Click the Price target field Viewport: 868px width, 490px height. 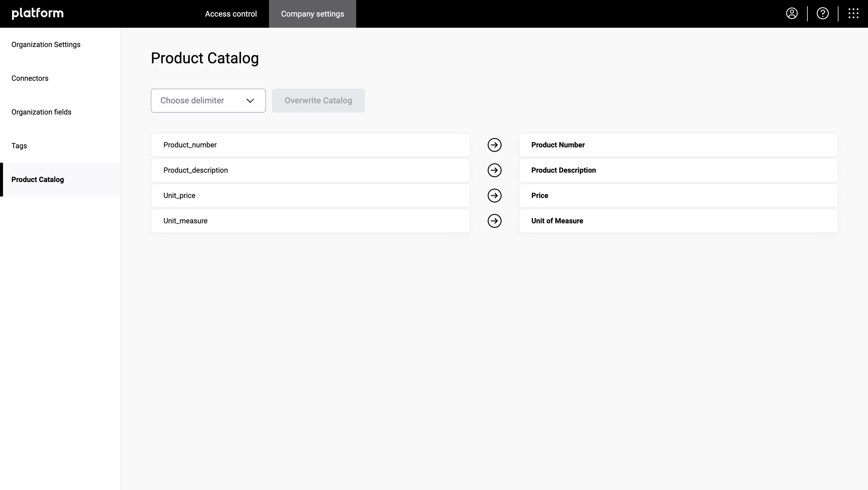[x=678, y=195]
